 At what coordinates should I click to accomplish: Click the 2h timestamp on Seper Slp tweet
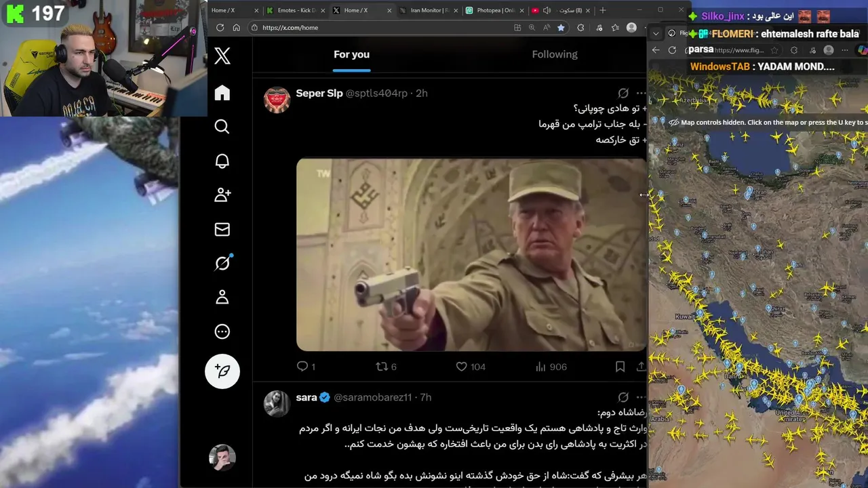(x=422, y=93)
